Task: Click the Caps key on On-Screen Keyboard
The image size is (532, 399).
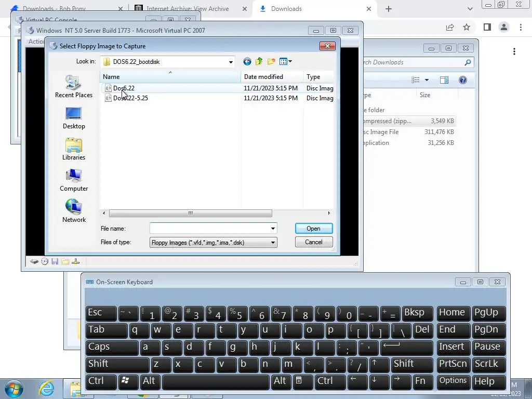Action: (112, 348)
